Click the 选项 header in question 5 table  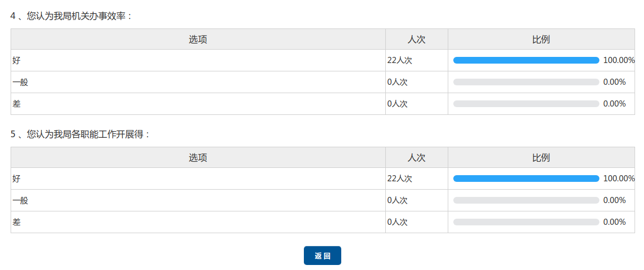[198, 158]
